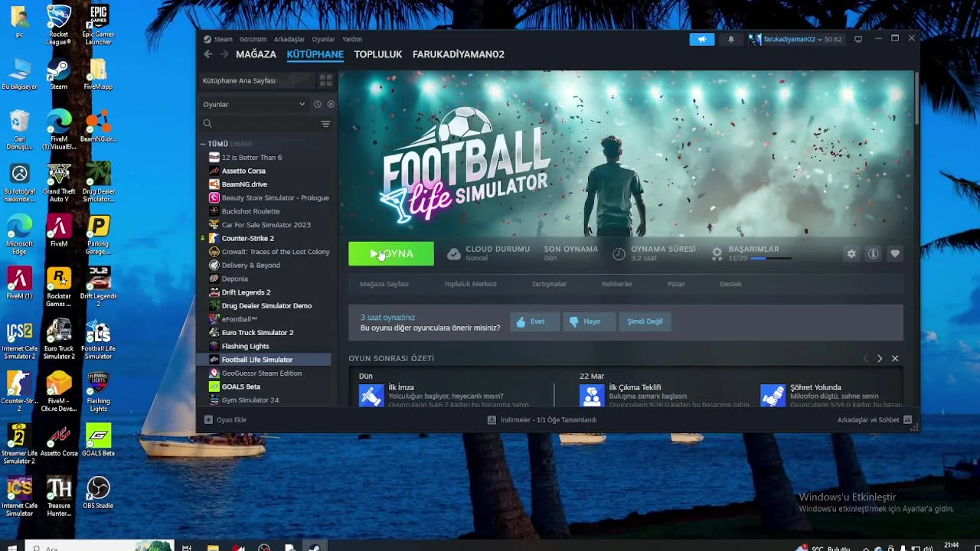Open the Oyunlar menu
The image size is (980, 551).
pyautogui.click(x=323, y=39)
